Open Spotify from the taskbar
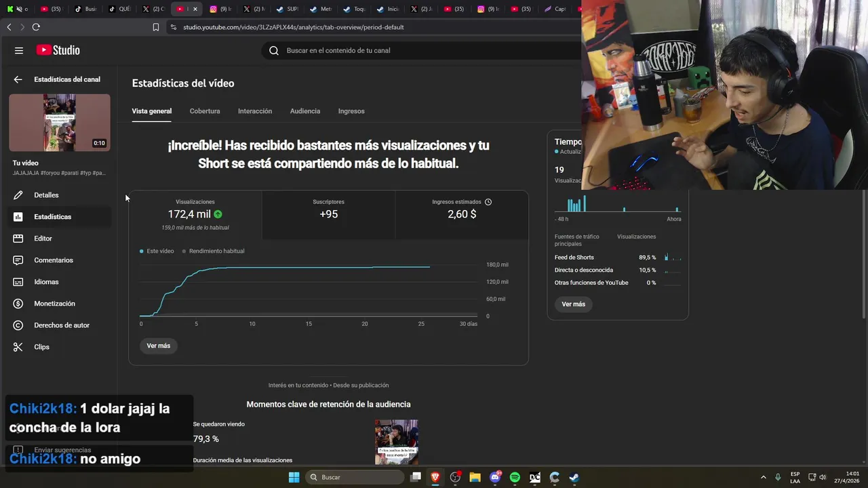 (515, 477)
